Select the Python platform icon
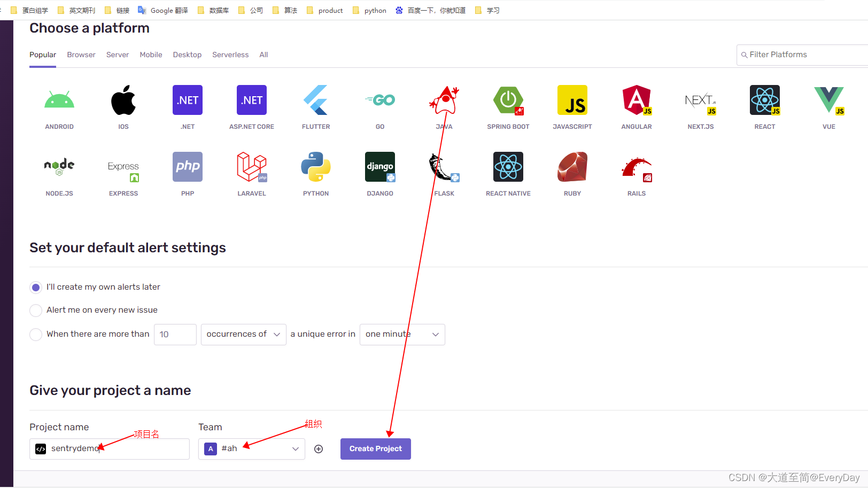Screen dimensions: 868x488 316,167
